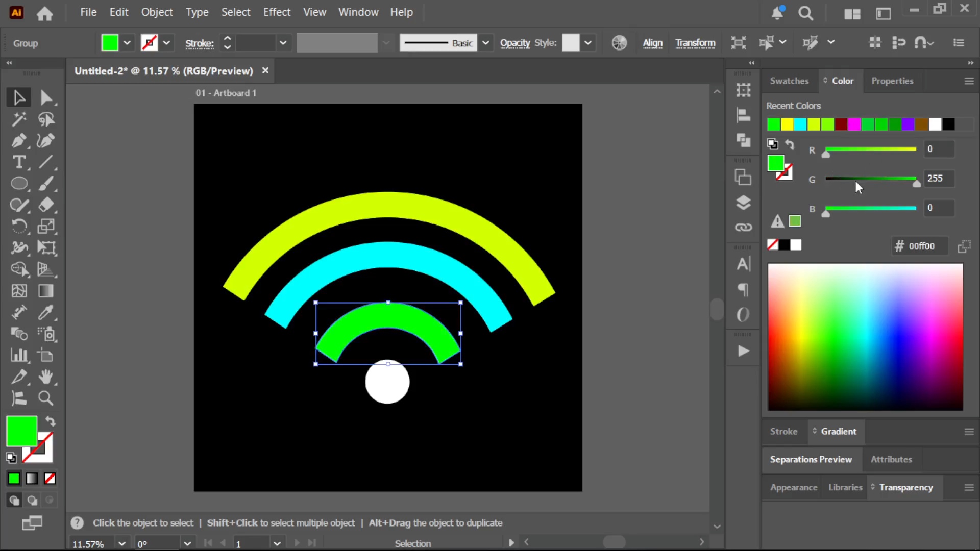This screenshot has height=551, width=980.
Task: Open the Window menu
Action: coord(358,12)
